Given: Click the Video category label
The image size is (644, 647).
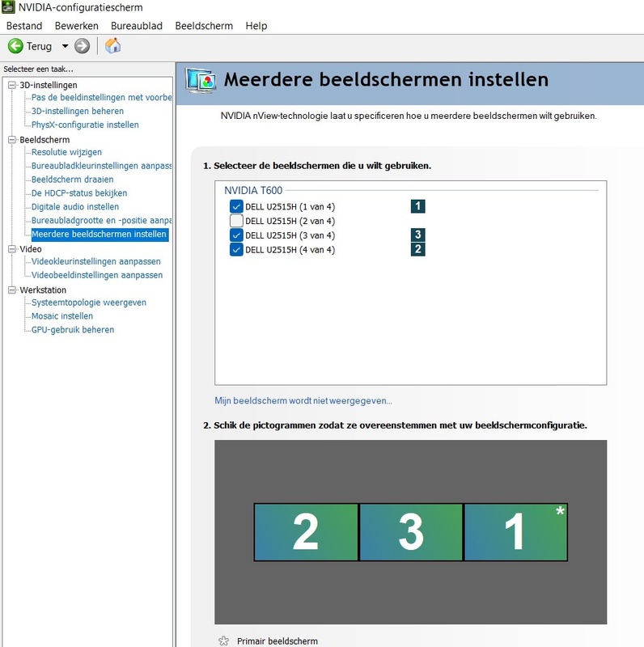Looking at the screenshot, I should pos(31,249).
